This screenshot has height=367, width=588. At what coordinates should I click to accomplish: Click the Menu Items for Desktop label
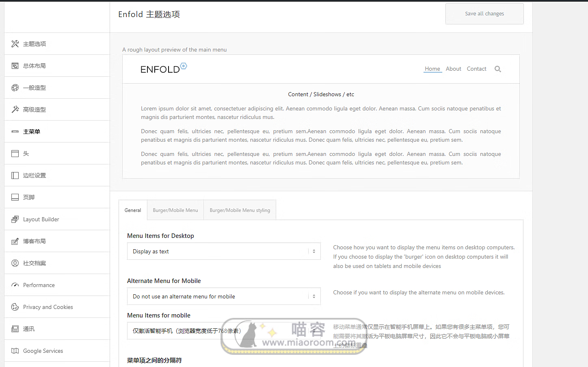tap(160, 236)
